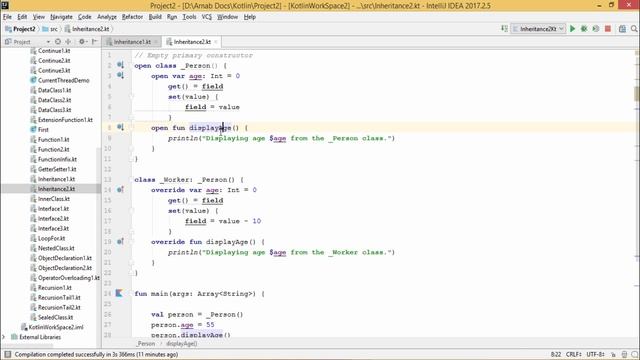Close the Inheritance1.kt editor tab

pos(156,42)
